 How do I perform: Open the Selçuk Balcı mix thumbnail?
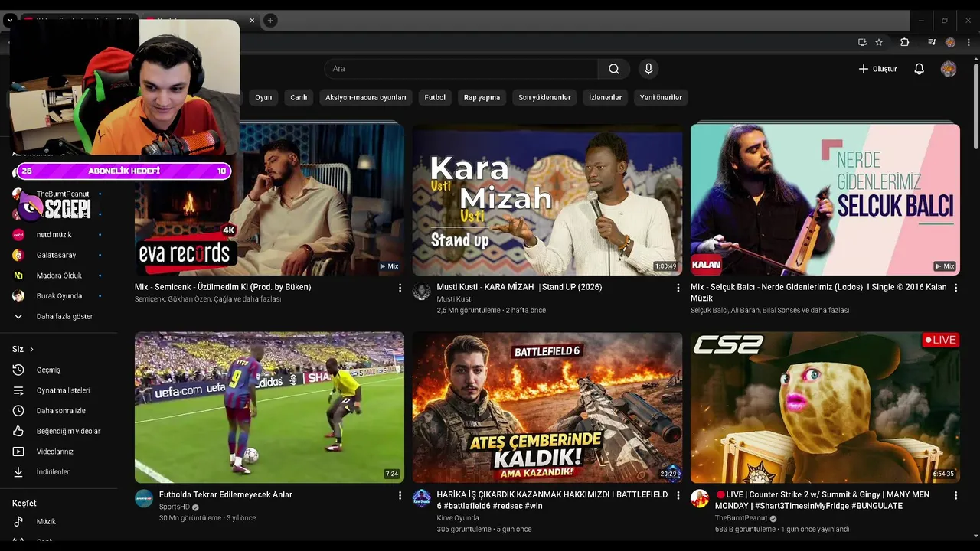click(x=825, y=200)
